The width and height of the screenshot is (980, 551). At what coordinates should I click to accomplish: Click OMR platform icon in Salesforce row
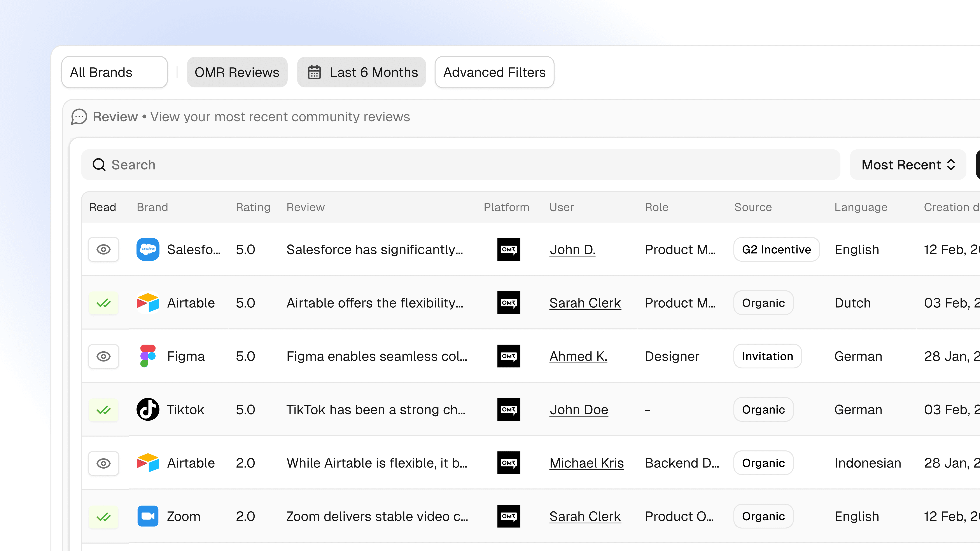508,249
